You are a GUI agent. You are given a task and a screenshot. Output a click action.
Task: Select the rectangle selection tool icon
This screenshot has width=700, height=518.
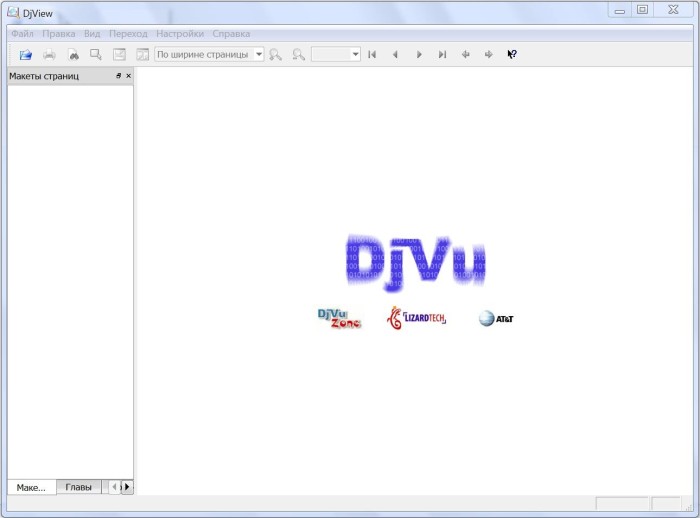coord(96,54)
